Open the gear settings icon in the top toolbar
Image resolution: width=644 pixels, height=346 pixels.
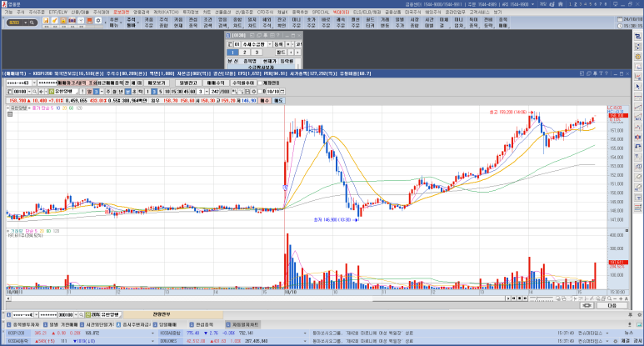[x=98, y=21]
